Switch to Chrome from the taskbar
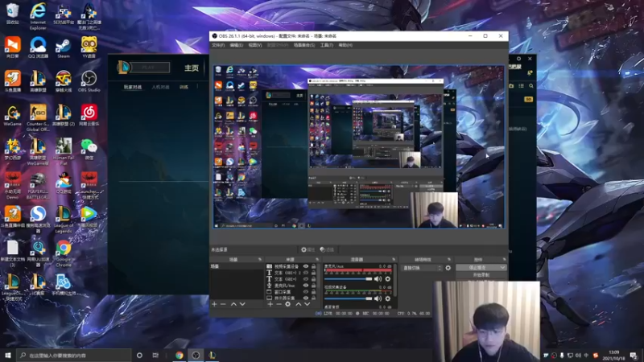644x362 pixels. pyautogui.click(x=179, y=355)
